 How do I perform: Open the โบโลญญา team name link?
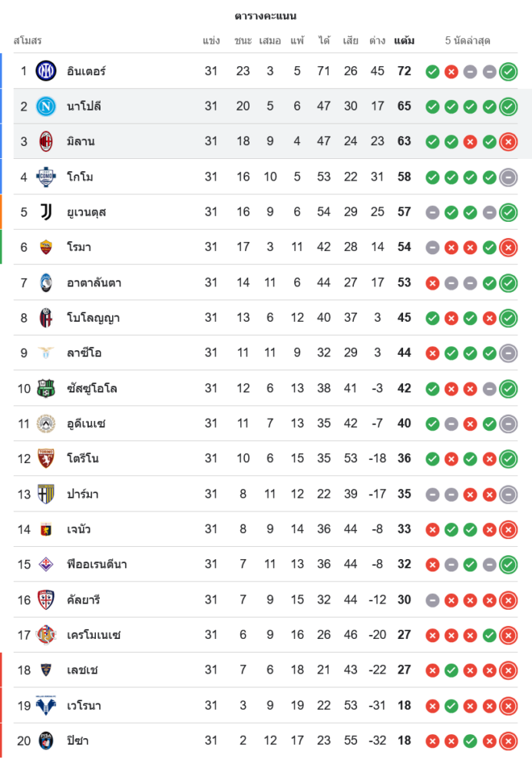[93, 318]
